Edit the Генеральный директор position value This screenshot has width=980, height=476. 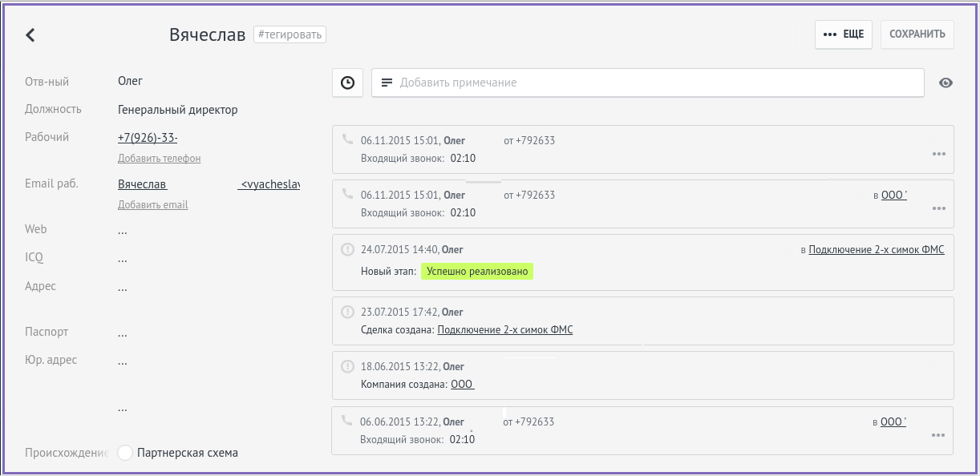(x=178, y=110)
